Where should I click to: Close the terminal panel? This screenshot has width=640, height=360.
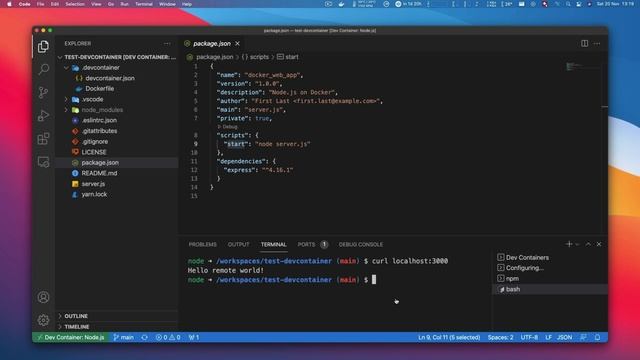pos(599,244)
